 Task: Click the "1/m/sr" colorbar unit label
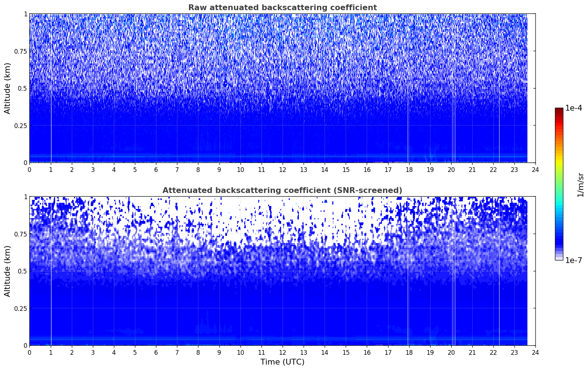tap(580, 185)
